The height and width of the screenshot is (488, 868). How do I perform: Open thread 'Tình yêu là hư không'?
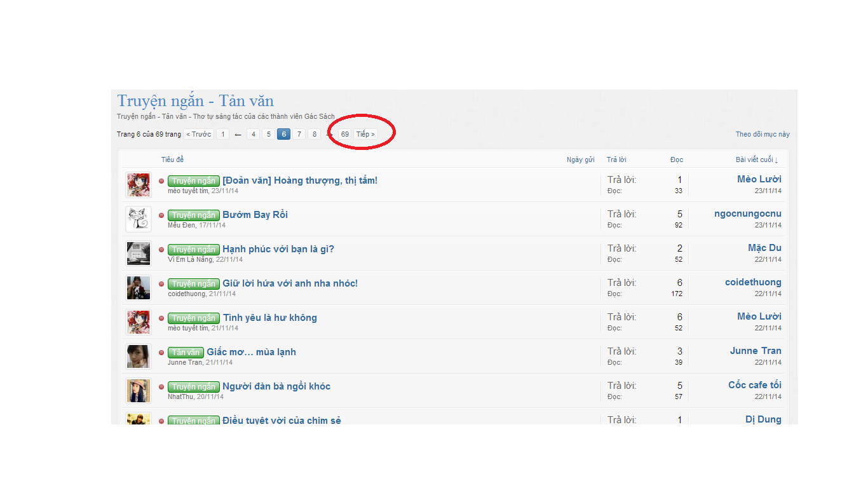269,318
